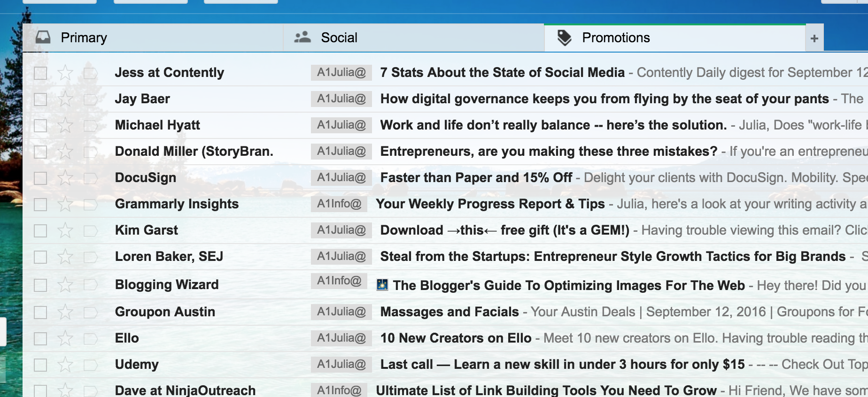The height and width of the screenshot is (397, 868).
Task: Mark DocuSign email as important
Action: pyautogui.click(x=90, y=178)
